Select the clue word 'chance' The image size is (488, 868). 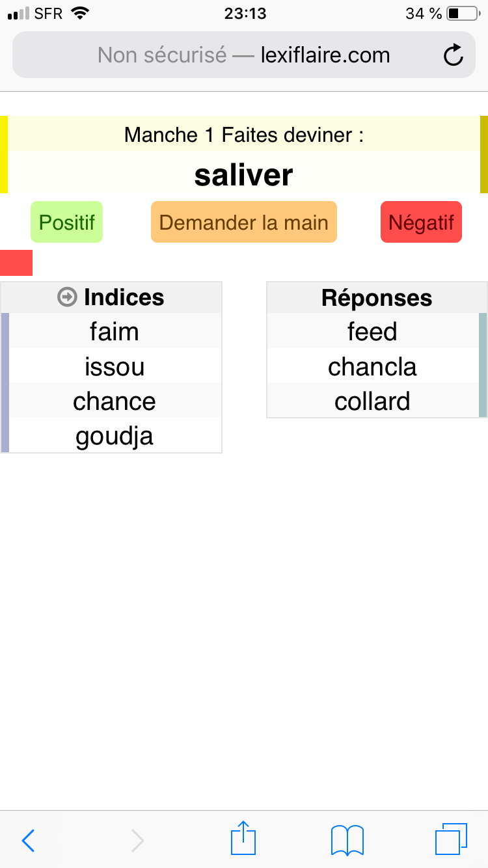pos(115,401)
